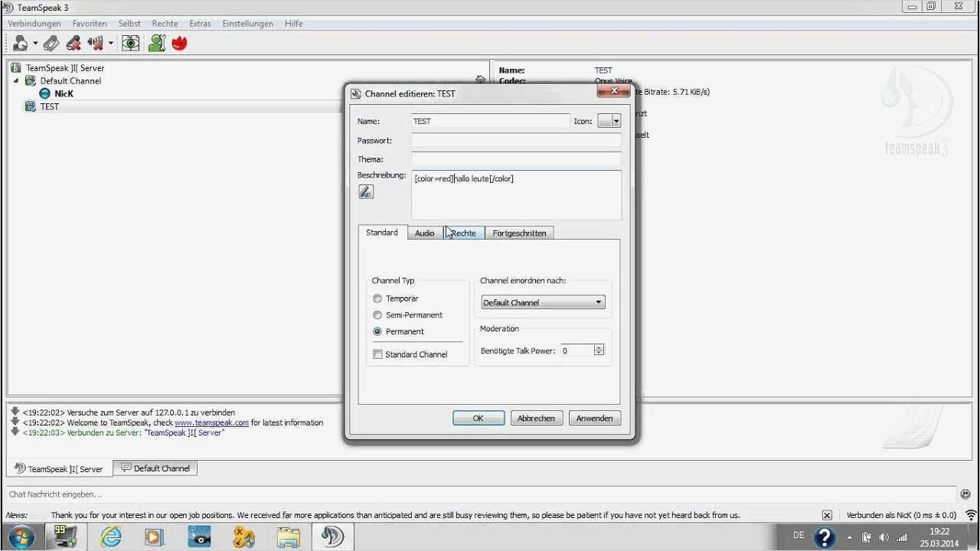Image resolution: width=980 pixels, height=551 pixels.
Task: Show hidden system tray icons
Action: (849, 537)
